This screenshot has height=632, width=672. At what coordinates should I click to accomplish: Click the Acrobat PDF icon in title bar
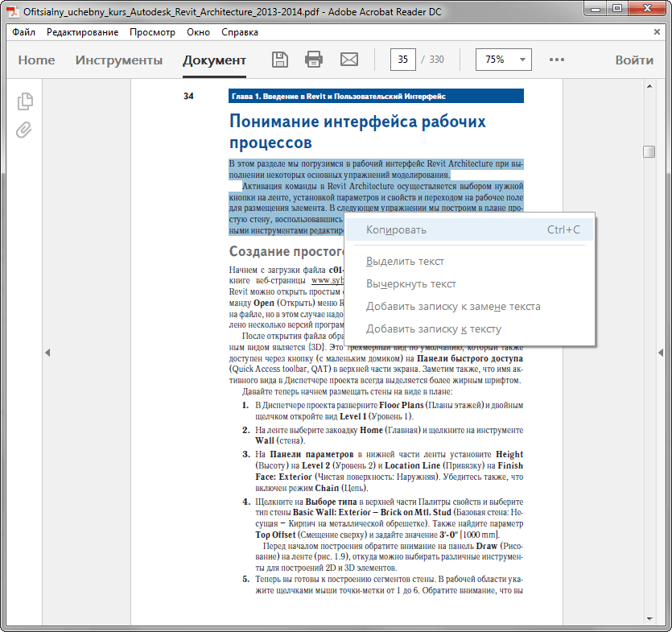(13, 11)
